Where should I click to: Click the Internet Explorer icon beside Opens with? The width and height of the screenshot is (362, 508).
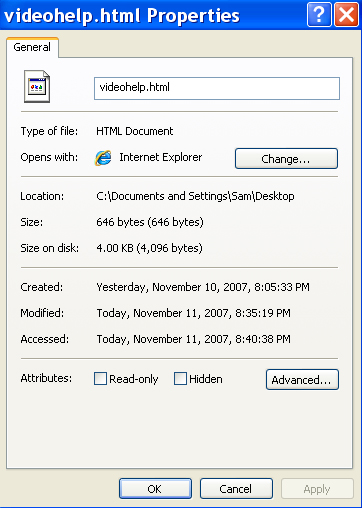pos(103,158)
